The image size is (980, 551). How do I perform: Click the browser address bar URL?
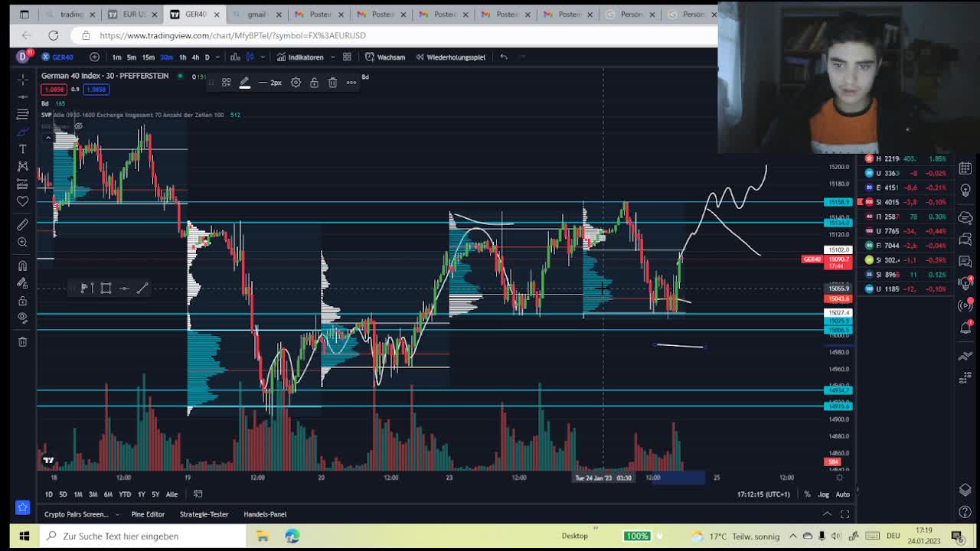233,35
